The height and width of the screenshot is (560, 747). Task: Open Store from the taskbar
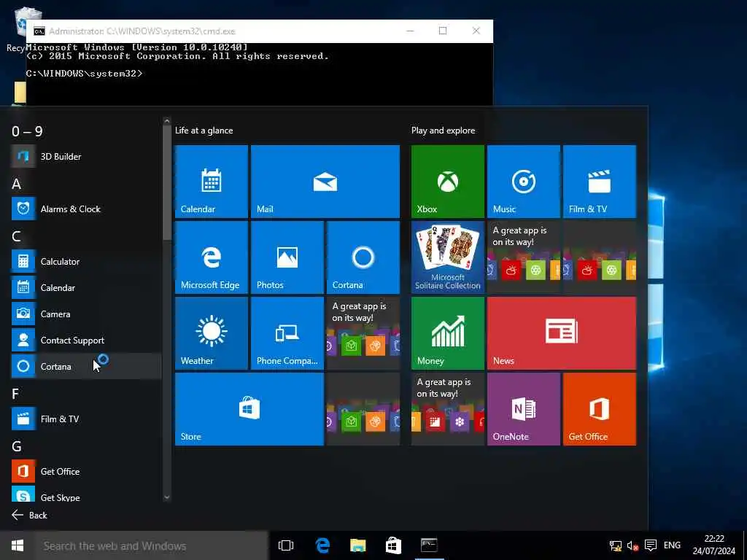(x=393, y=545)
